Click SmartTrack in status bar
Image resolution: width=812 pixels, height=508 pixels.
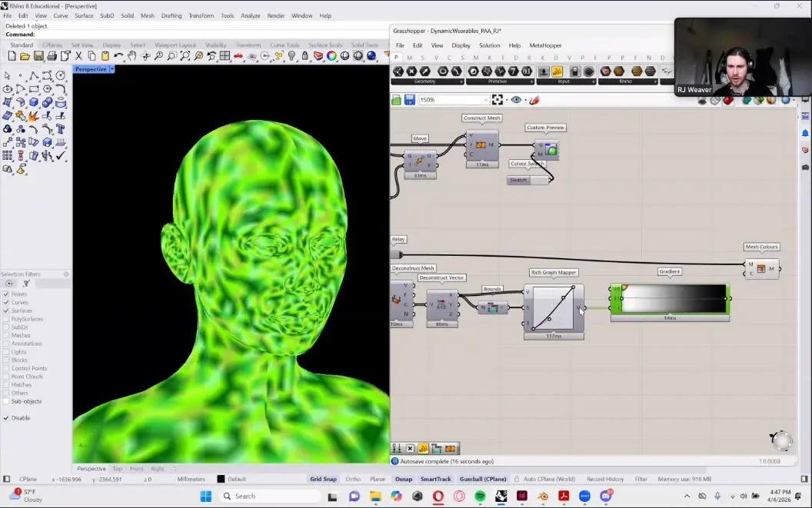(435, 479)
